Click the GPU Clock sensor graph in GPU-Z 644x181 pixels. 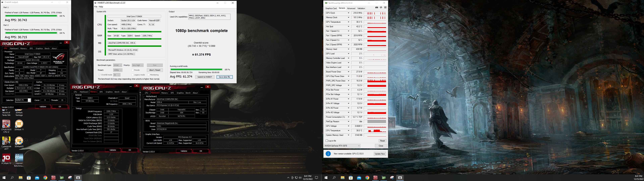pos(375,13)
